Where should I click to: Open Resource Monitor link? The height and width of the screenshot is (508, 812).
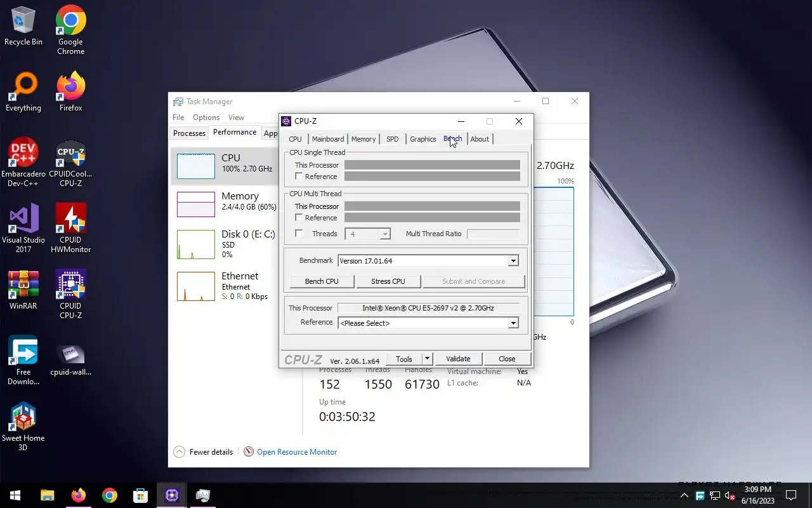click(x=297, y=452)
